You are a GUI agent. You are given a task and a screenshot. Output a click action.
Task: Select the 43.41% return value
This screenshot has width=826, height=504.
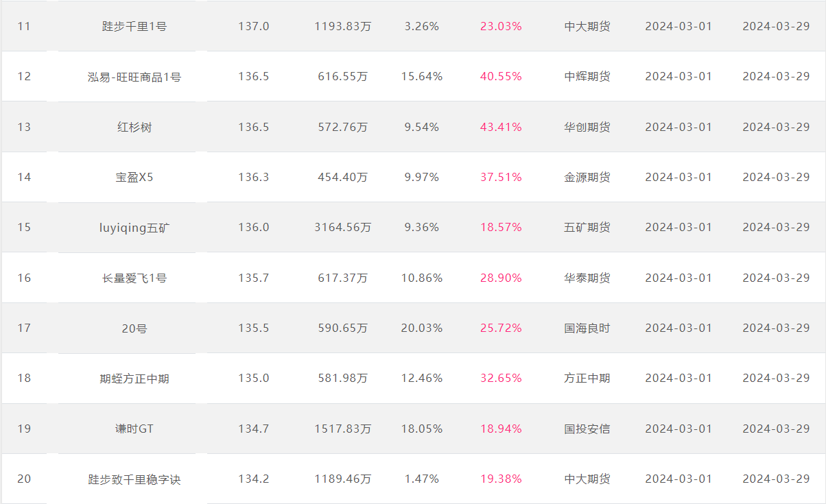501,127
